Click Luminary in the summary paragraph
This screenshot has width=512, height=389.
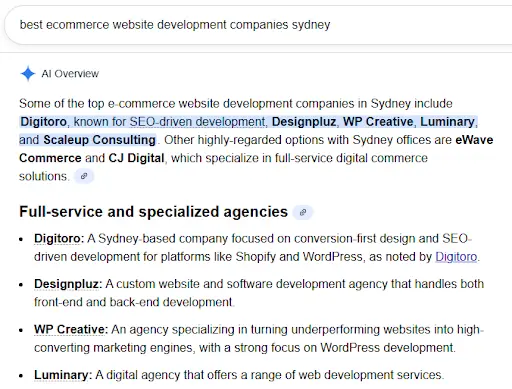(x=447, y=122)
